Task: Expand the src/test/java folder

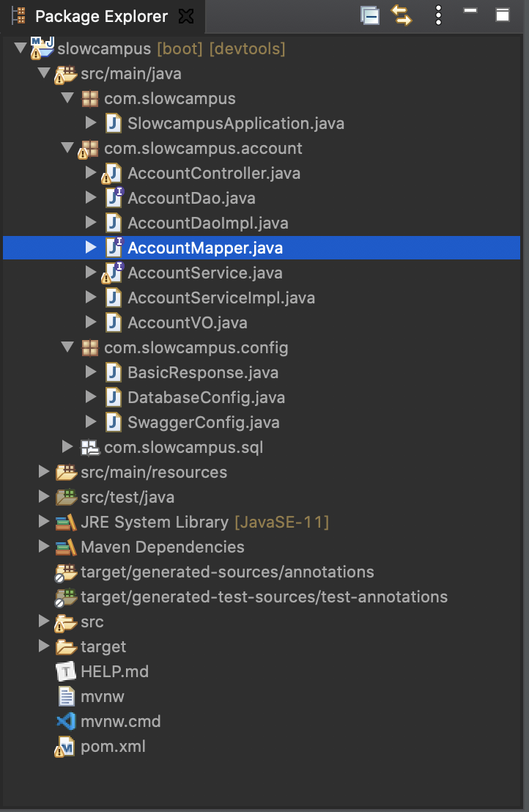Action: click(x=44, y=497)
